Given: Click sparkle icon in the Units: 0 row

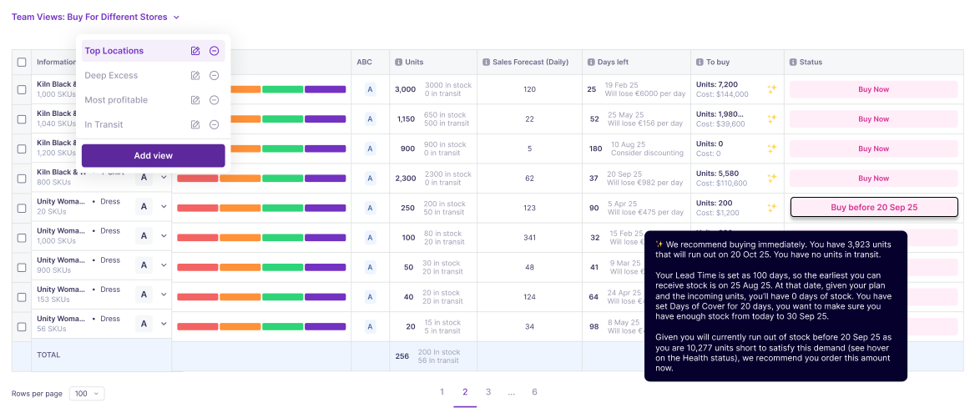Looking at the screenshot, I should (x=772, y=149).
